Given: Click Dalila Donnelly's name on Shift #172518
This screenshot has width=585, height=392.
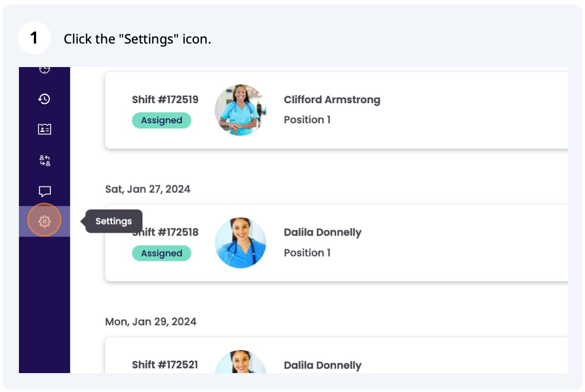Looking at the screenshot, I should click(323, 232).
